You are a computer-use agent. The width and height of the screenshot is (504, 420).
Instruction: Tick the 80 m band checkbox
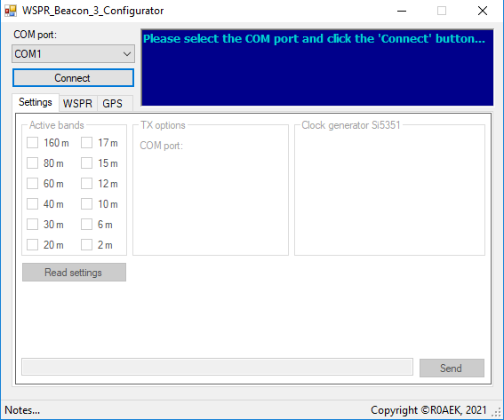point(33,163)
